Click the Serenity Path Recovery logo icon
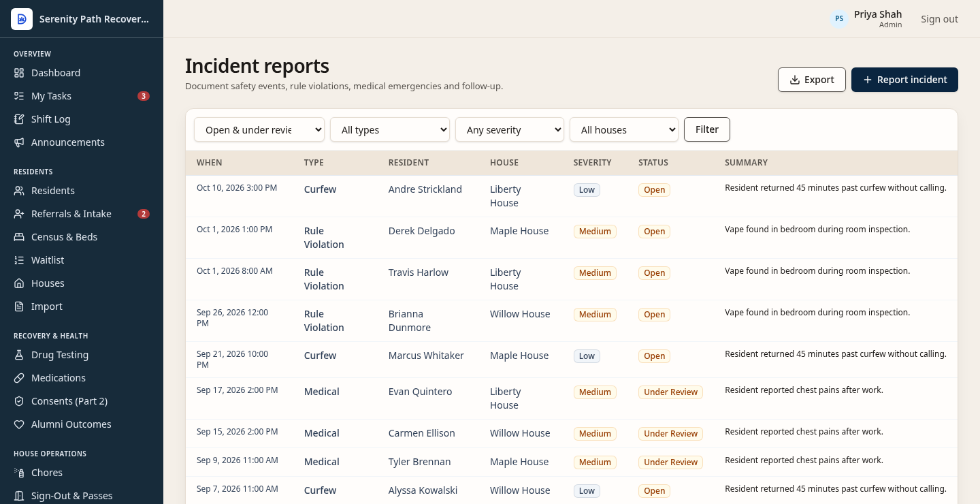Viewport: 980px width, 504px height. coord(22,19)
